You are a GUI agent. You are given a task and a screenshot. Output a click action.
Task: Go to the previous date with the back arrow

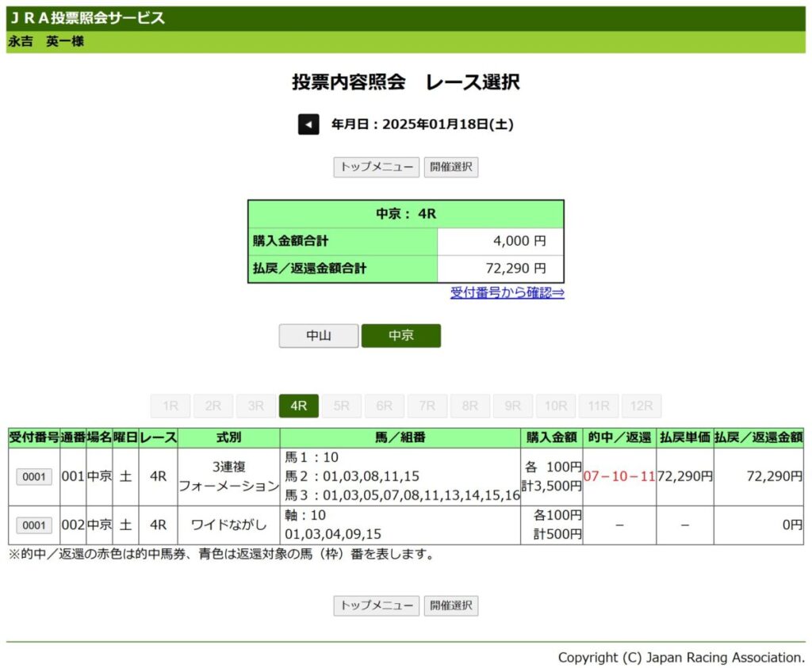coord(308,124)
